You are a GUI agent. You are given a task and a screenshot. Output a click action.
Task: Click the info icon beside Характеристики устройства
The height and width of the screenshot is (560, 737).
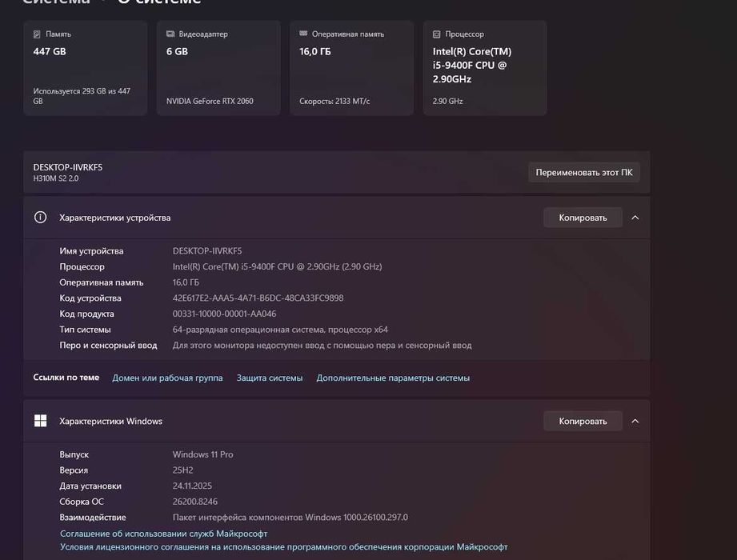pyautogui.click(x=41, y=218)
